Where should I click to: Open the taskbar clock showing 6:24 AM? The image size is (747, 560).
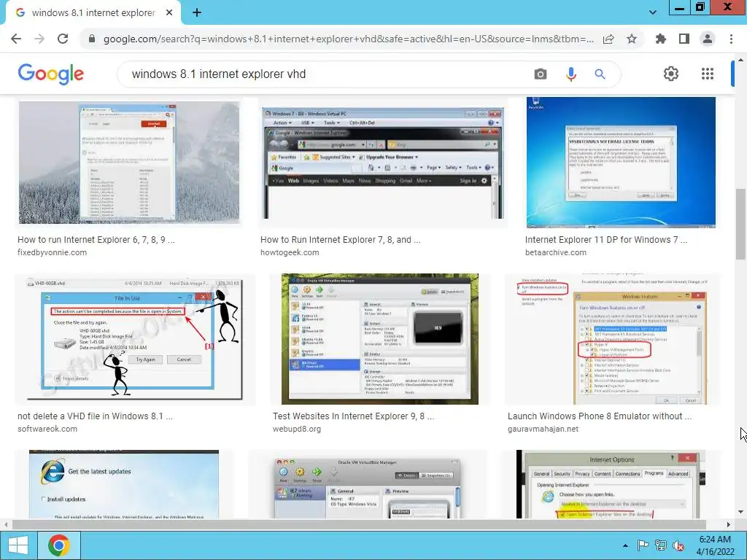tap(715, 545)
